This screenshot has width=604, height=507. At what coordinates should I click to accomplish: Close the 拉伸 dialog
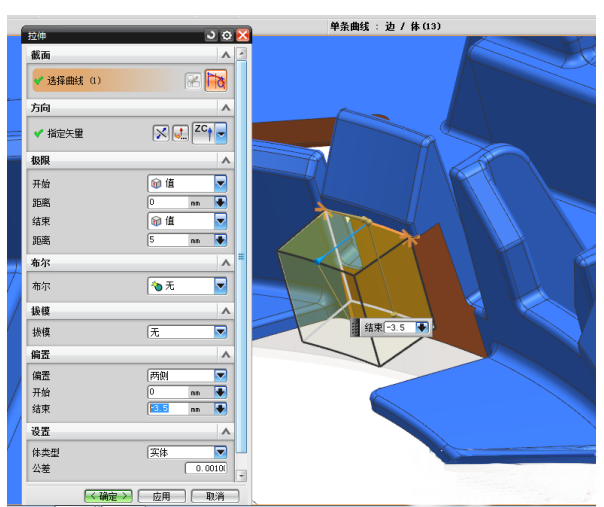coord(242,35)
